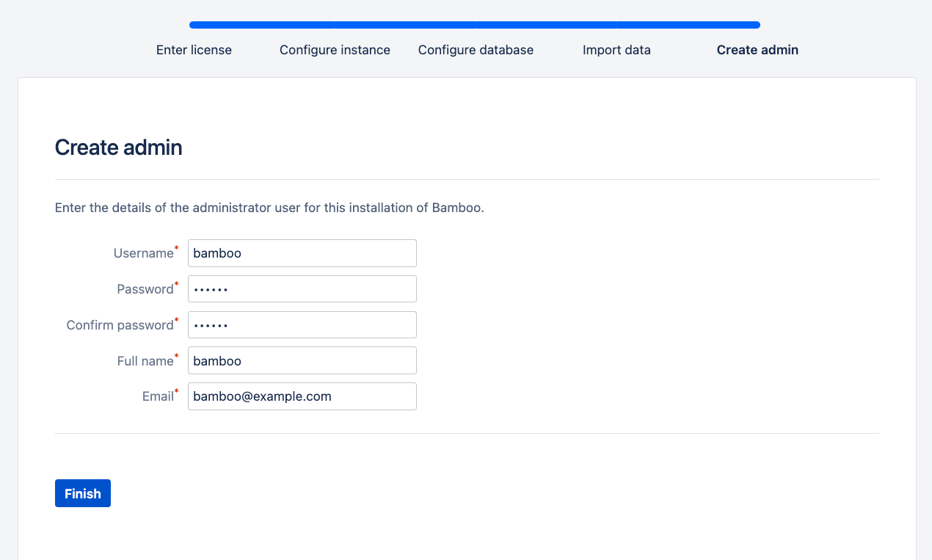The height and width of the screenshot is (560, 932).
Task: Select the Enter license step
Action: coord(194,50)
